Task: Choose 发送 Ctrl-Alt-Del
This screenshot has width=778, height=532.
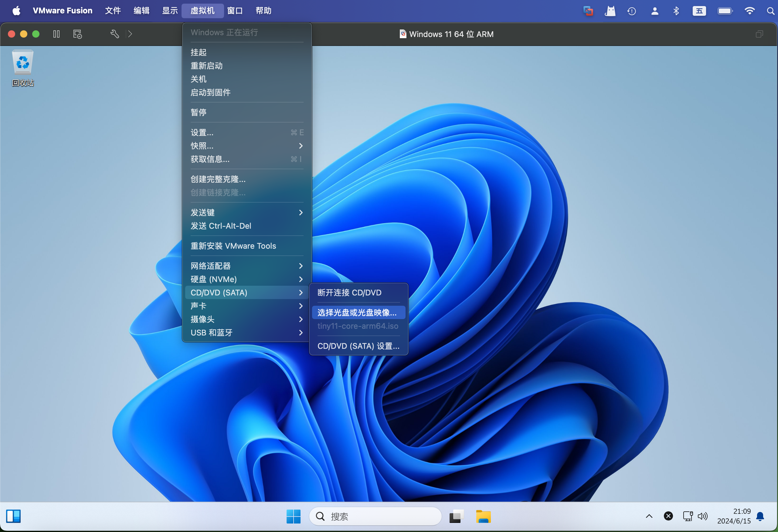Action: click(247, 226)
